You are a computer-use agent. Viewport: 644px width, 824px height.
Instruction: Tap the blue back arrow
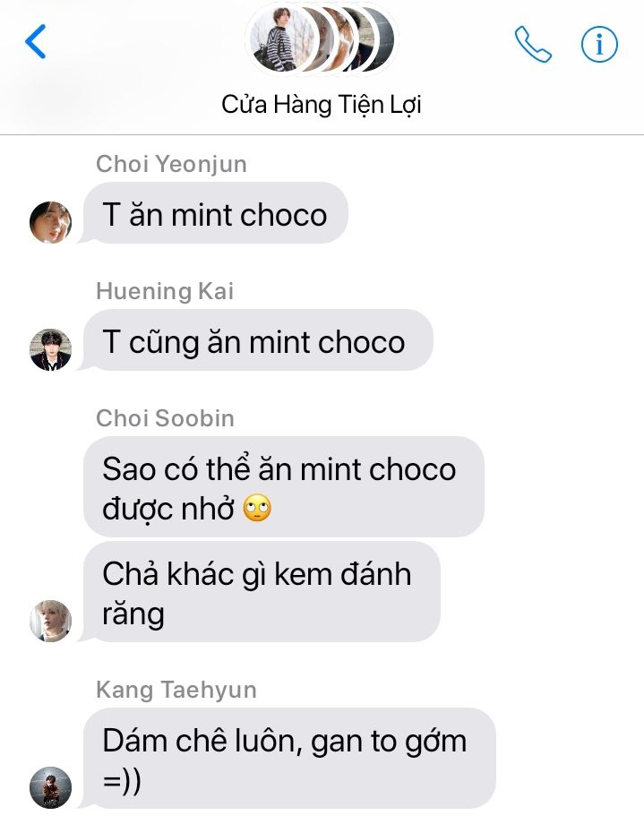click(36, 41)
